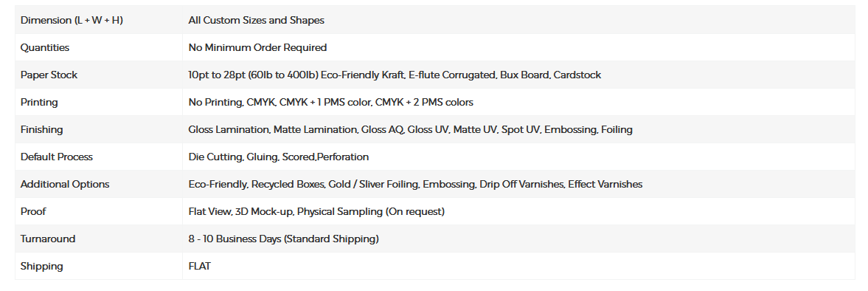The height and width of the screenshot is (291, 868).
Task: Click the Gloss Lamination finishing text
Action: click(229, 130)
